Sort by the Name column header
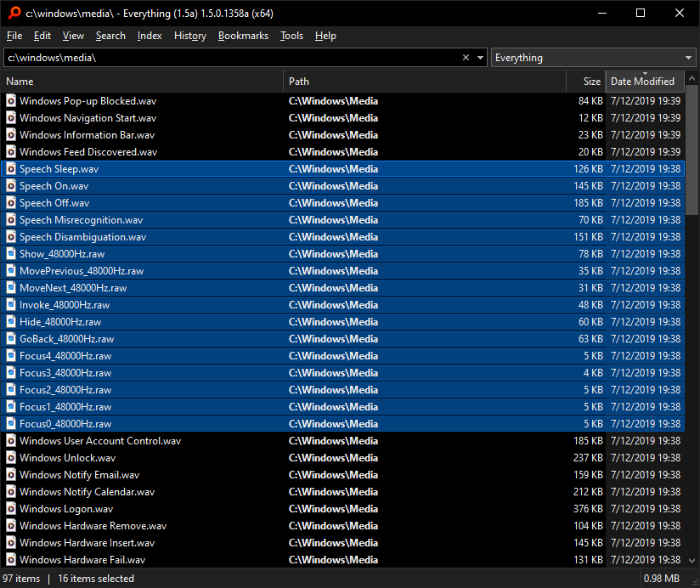 [x=142, y=82]
